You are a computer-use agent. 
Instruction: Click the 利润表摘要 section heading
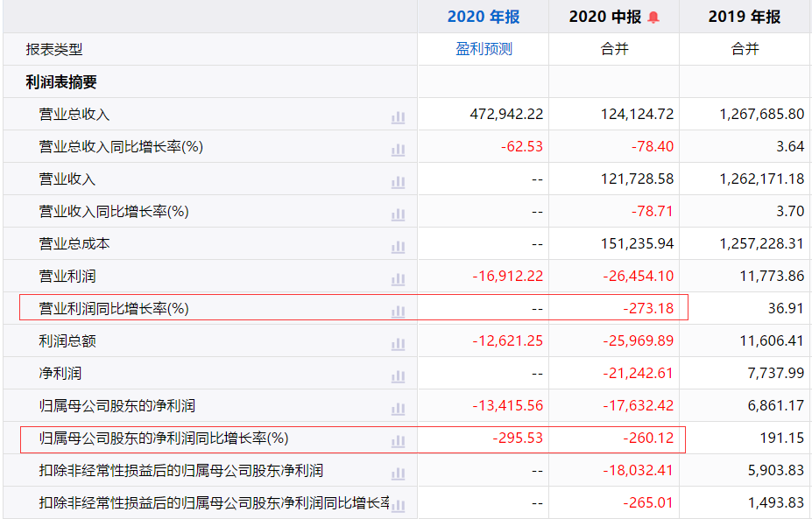click(x=61, y=81)
